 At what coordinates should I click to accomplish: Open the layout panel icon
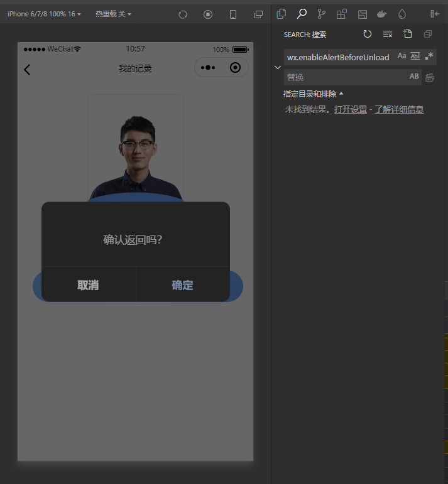pyautogui.click(x=363, y=14)
